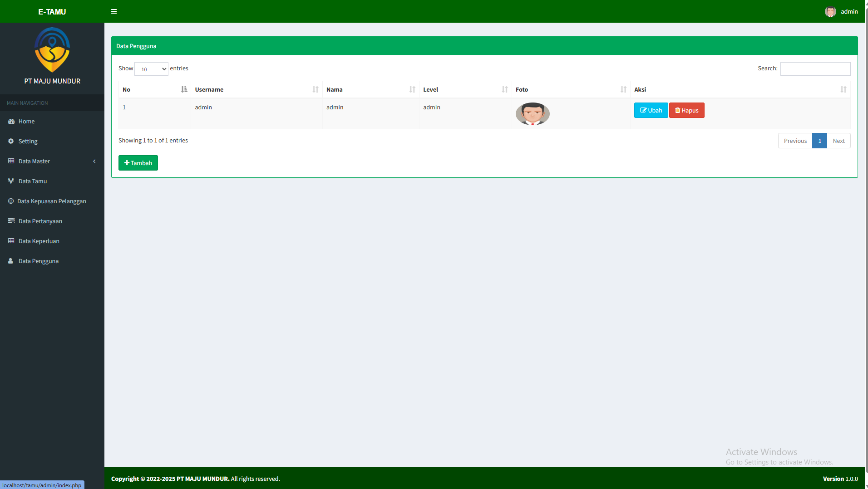Viewport: 868px width, 489px height.
Task: Go to Next page
Action: tap(838, 141)
